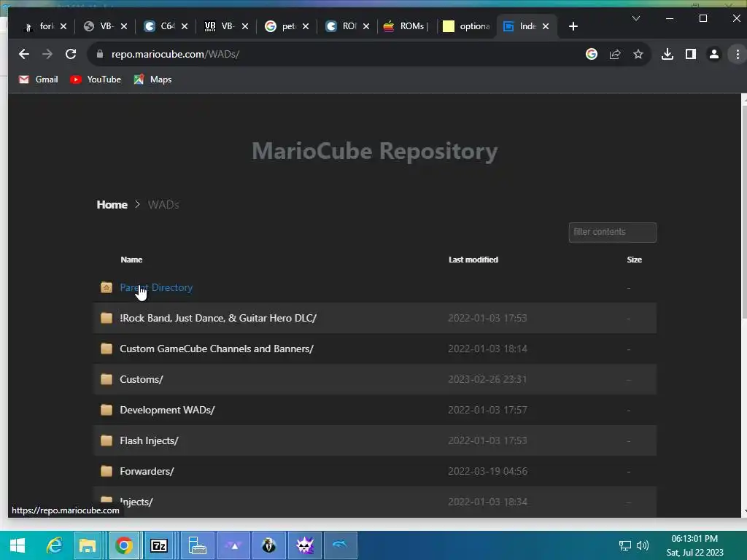The height and width of the screenshot is (560, 747).
Task: Close the C64 tab
Action: click(185, 26)
